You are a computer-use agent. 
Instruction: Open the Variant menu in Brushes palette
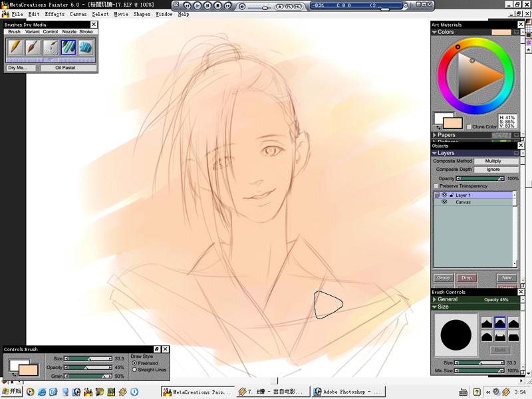[x=32, y=31]
